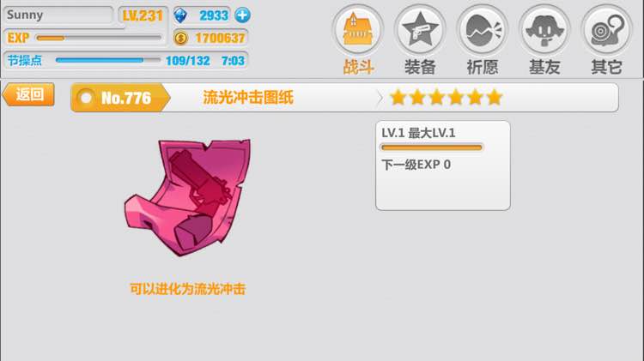
Task: Tap the pink blueprint item image
Action: pyautogui.click(x=188, y=197)
